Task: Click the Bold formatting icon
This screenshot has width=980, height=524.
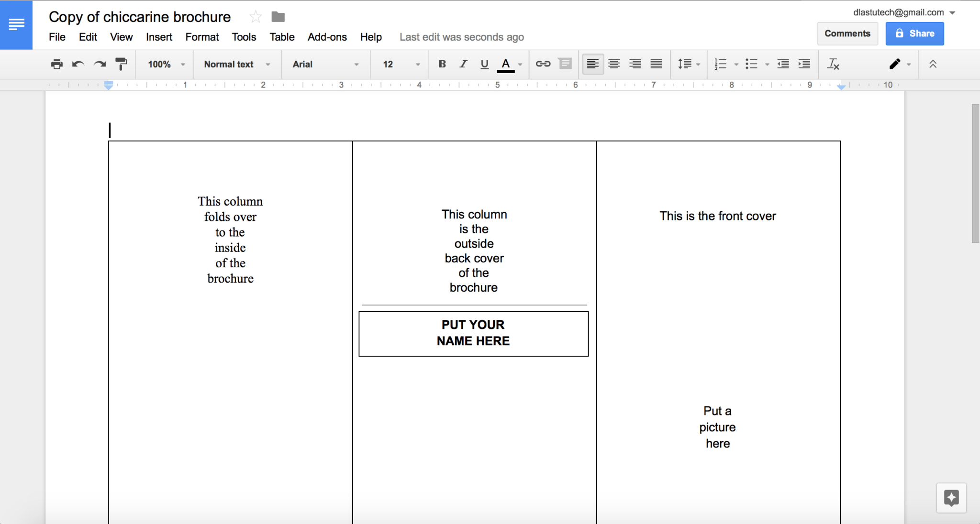Action: pos(441,64)
